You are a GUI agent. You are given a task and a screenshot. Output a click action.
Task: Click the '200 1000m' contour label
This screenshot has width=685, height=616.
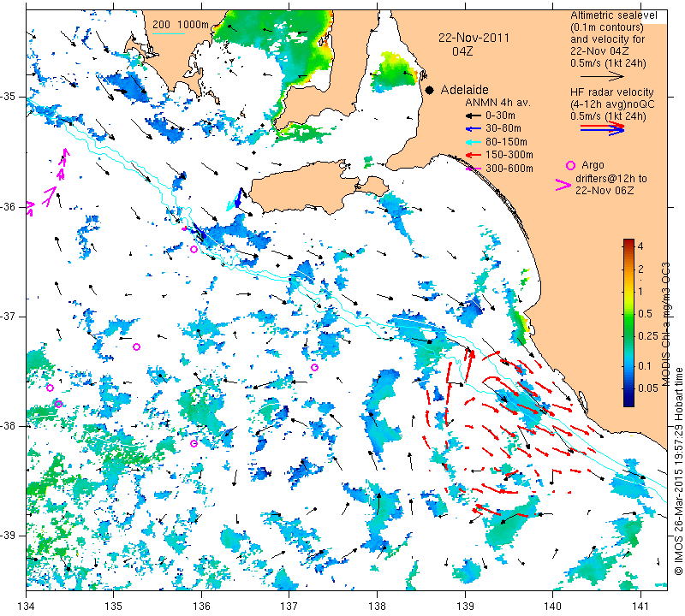(x=181, y=25)
